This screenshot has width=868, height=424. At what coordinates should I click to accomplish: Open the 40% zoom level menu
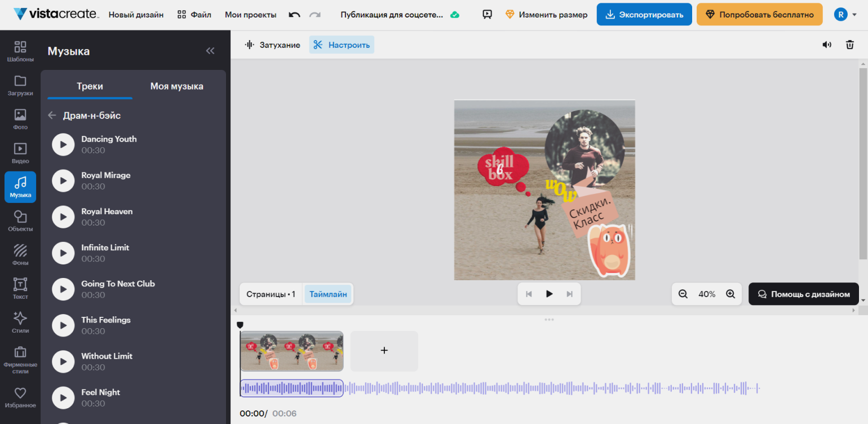click(707, 294)
